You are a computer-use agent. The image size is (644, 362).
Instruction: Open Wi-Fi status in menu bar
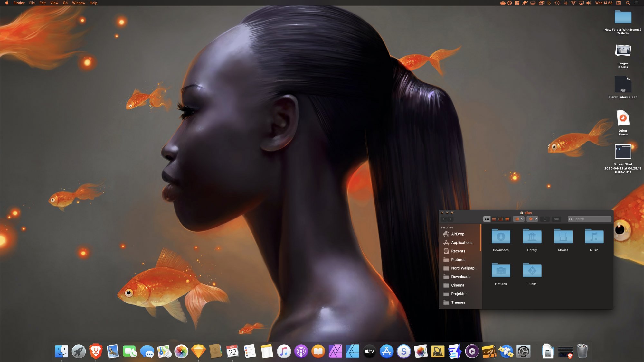tap(573, 3)
